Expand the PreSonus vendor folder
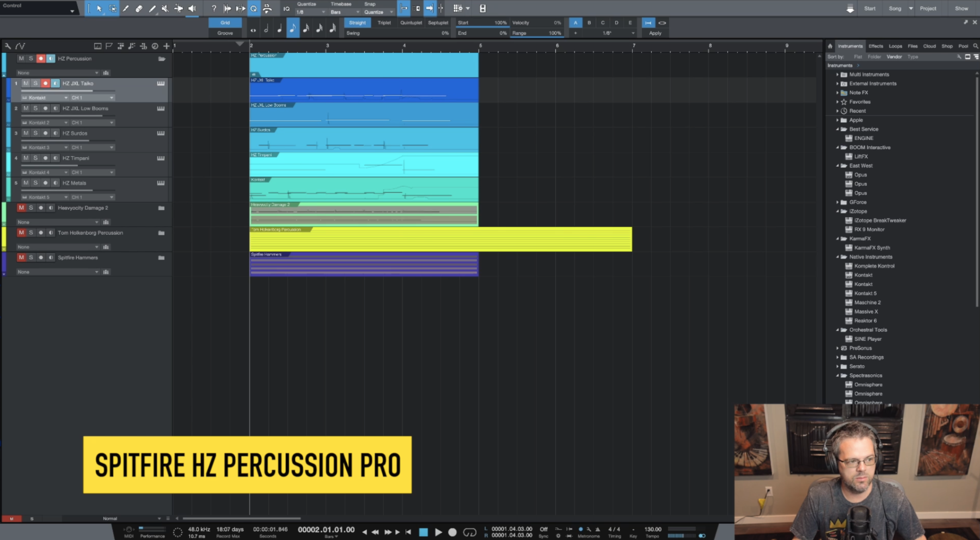The height and width of the screenshot is (540, 980). pos(837,348)
